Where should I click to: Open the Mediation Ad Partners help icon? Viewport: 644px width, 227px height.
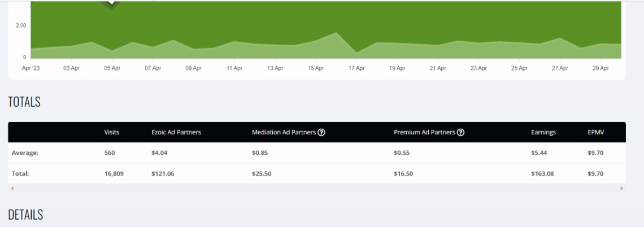321,132
